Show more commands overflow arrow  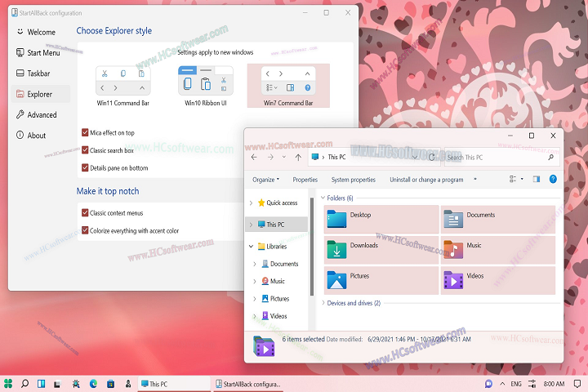click(x=475, y=180)
